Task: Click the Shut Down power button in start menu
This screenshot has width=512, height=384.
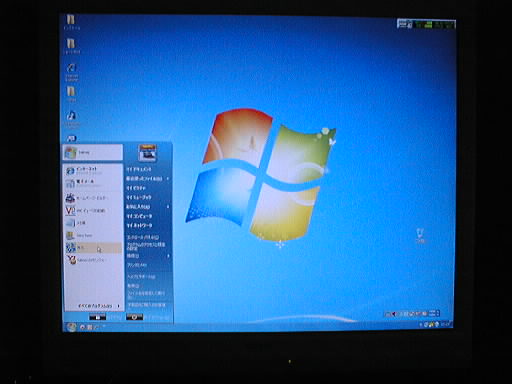Action: tap(134, 317)
